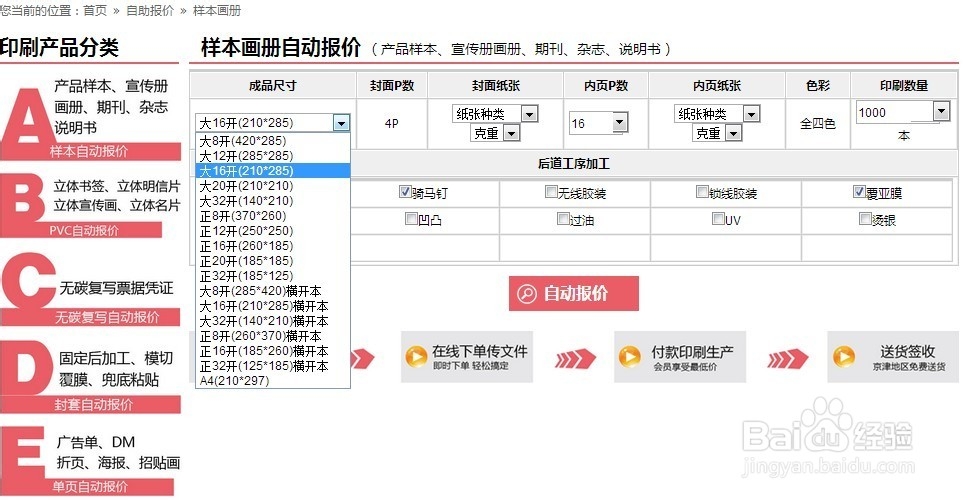This screenshot has width=967, height=500.
Task: Open the 印刷数量 dropdown arrow
Action: [x=940, y=112]
